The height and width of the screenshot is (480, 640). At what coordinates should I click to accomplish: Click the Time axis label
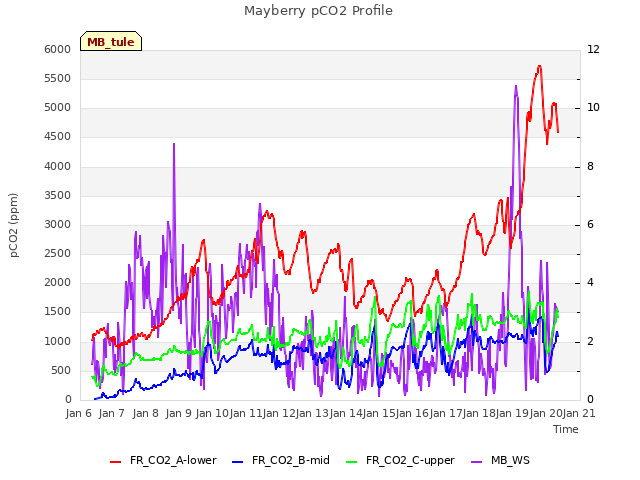tap(566, 429)
